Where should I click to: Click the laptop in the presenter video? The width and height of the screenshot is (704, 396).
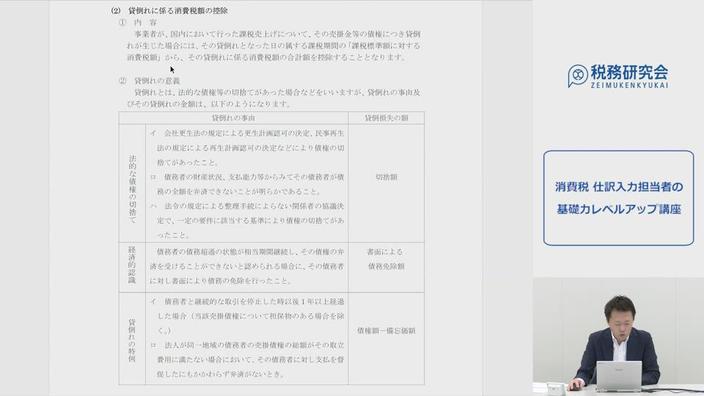pos(619,376)
